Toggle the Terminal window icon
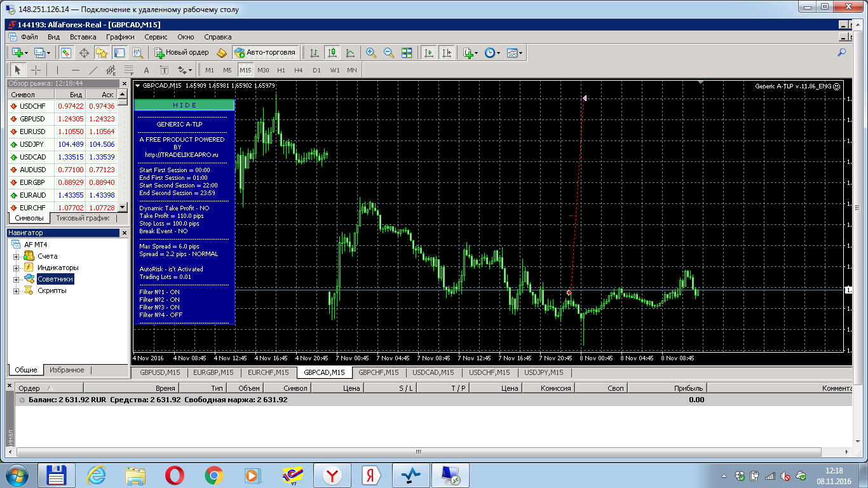868x488 pixels. [x=119, y=53]
